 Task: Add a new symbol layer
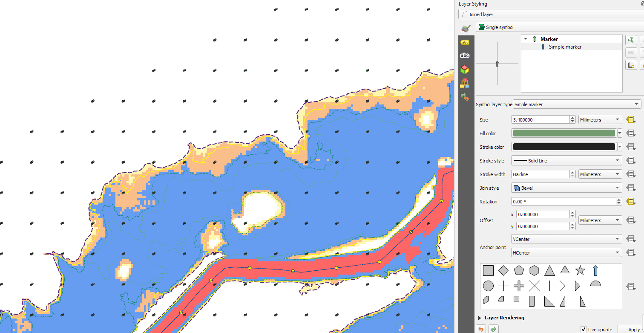pos(631,40)
